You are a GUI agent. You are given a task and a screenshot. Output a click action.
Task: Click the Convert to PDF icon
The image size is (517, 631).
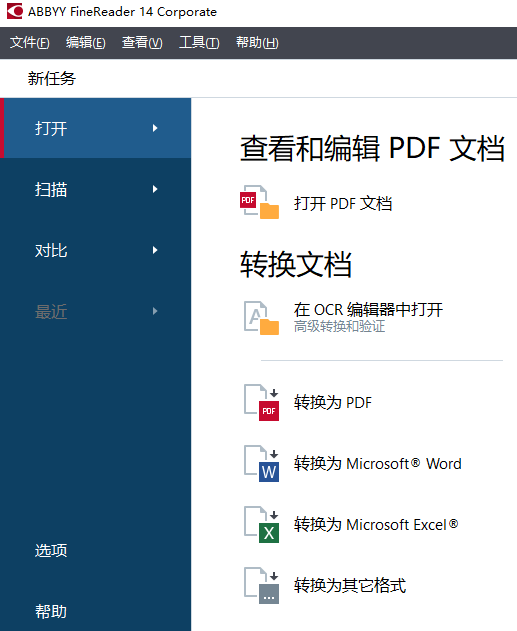pyautogui.click(x=262, y=402)
